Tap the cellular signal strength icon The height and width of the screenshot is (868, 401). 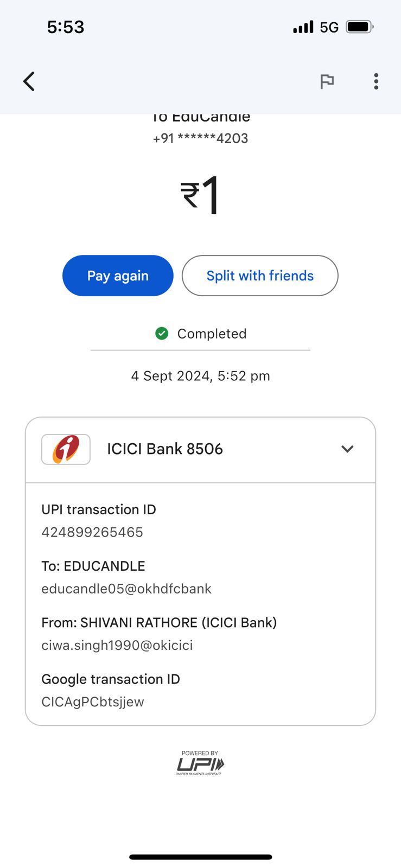[303, 27]
